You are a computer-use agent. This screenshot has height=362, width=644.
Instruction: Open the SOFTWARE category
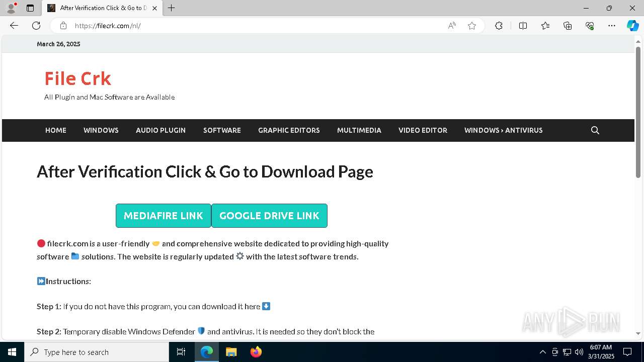pos(222,130)
